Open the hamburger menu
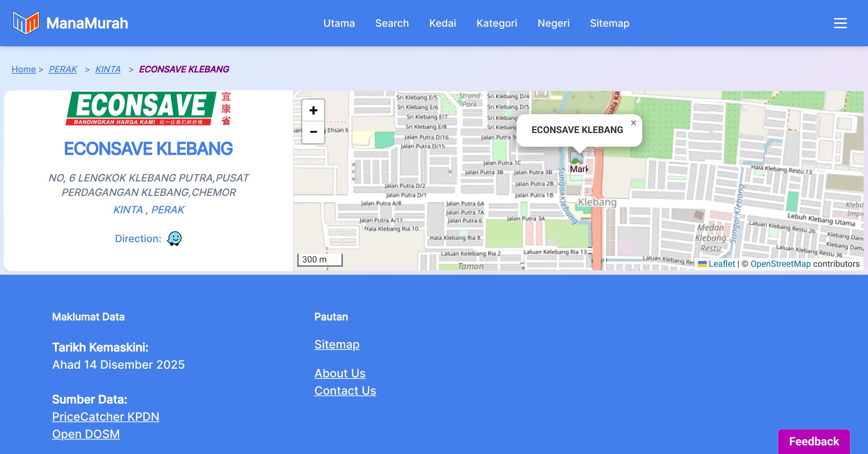Viewport: 868px width, 454px height. click(x=840, y=23)
